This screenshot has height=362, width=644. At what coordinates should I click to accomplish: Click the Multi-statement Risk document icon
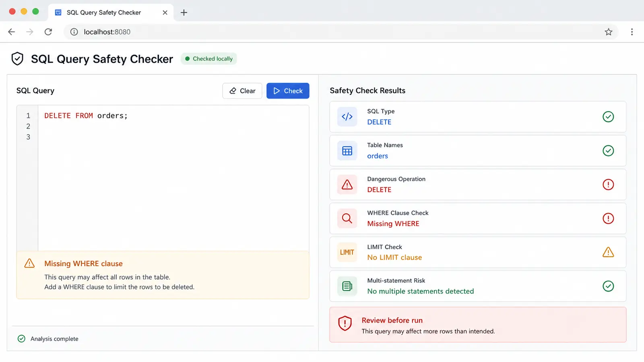[x=347, y=286]
